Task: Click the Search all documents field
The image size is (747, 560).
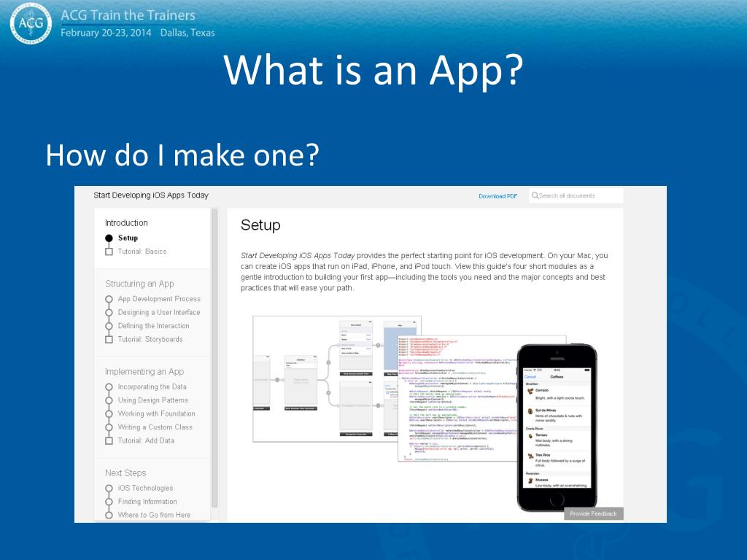Action: pos(576,195)
